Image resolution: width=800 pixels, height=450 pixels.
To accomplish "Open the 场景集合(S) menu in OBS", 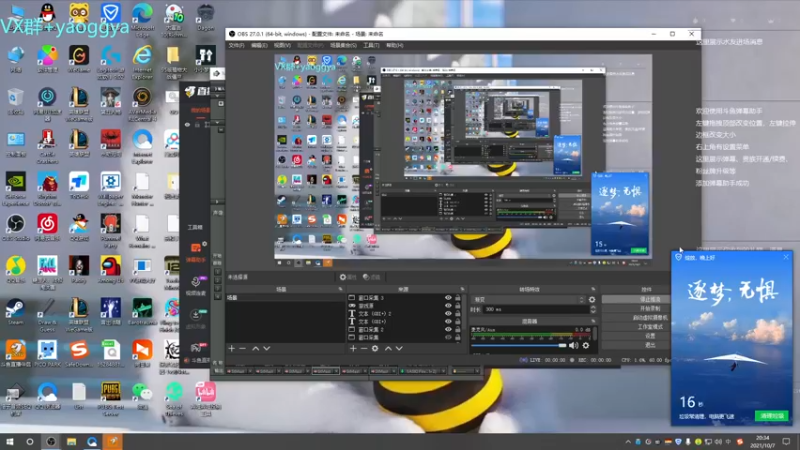I will [343, 45].
